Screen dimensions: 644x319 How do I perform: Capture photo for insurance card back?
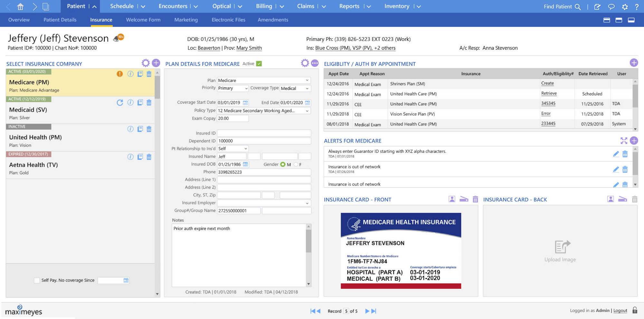pyautogui.click(x=611, y=199)
